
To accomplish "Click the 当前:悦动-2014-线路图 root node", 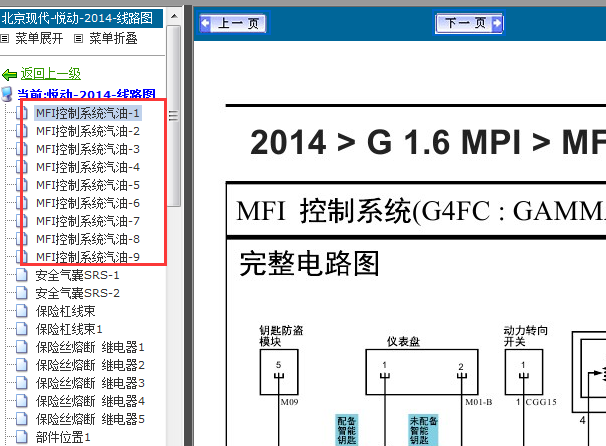I will [86, 94].
